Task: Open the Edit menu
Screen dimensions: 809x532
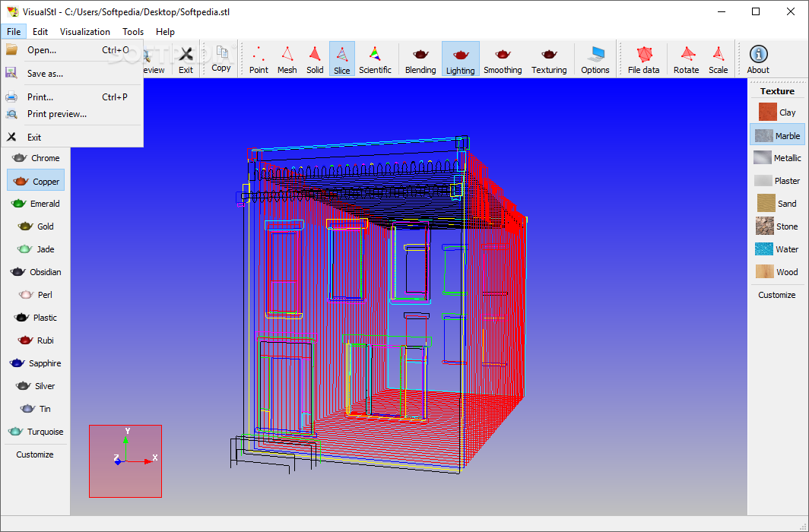Action: pyautogui.click(x=40, y=31)
